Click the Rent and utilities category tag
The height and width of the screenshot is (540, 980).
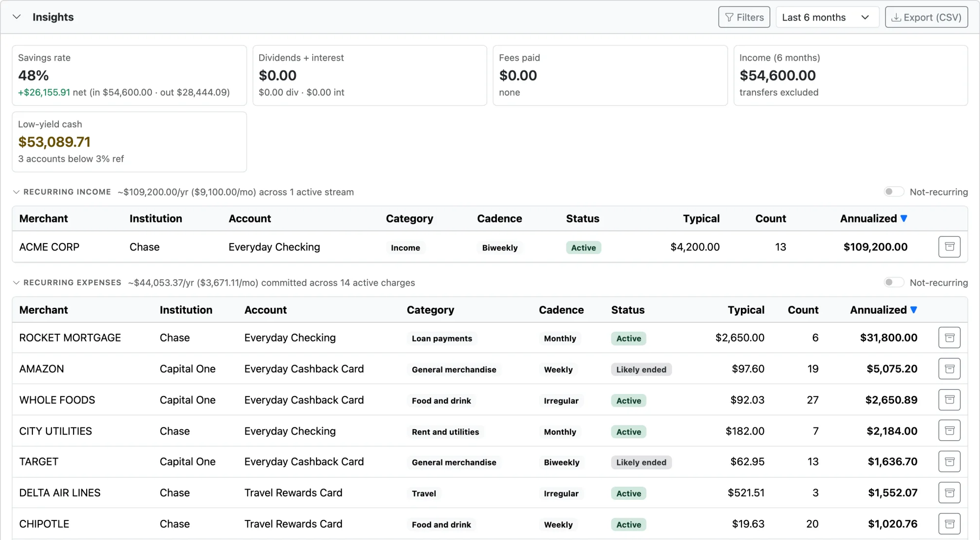pyautogui.click(x=445, y=432)
